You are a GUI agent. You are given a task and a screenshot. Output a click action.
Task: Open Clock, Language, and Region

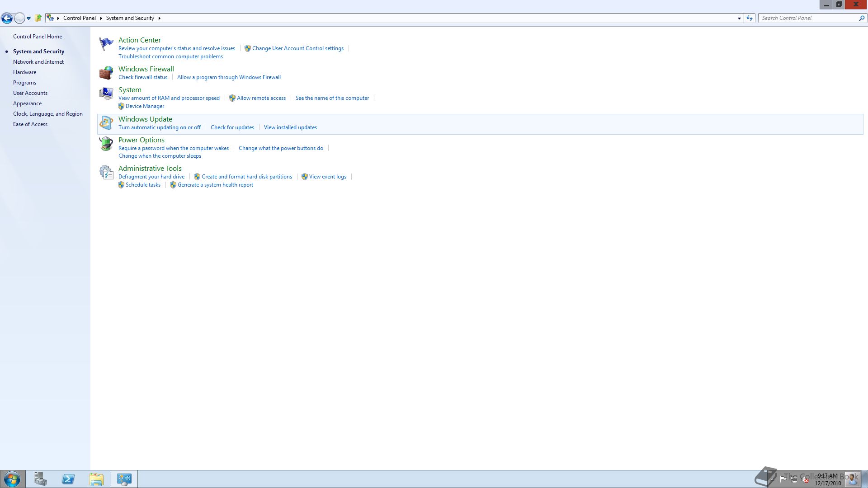coord(48,114)
